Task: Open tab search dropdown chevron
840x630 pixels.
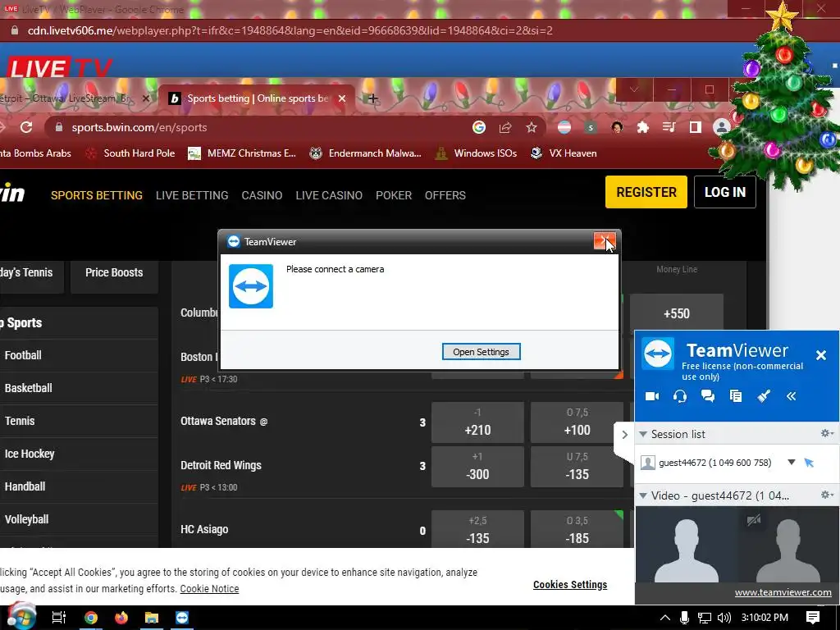Action: (x=634, y=89)
